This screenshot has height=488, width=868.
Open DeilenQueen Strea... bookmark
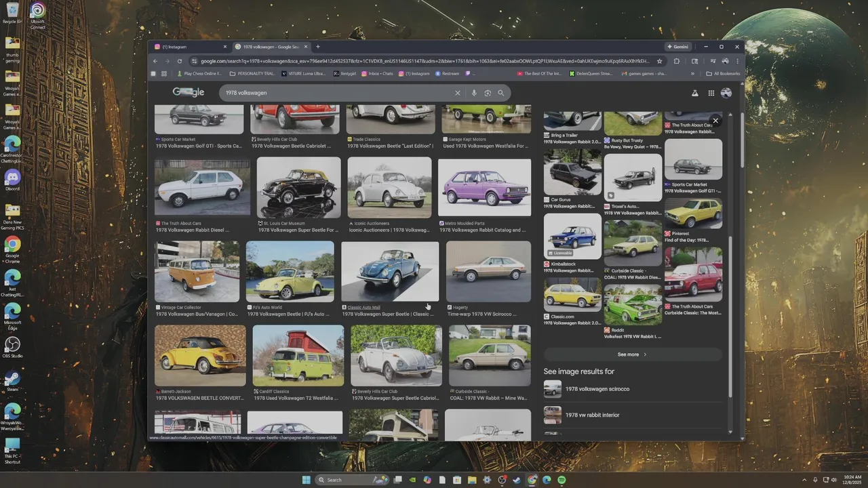pyautogui.click(x=591, y=73)
